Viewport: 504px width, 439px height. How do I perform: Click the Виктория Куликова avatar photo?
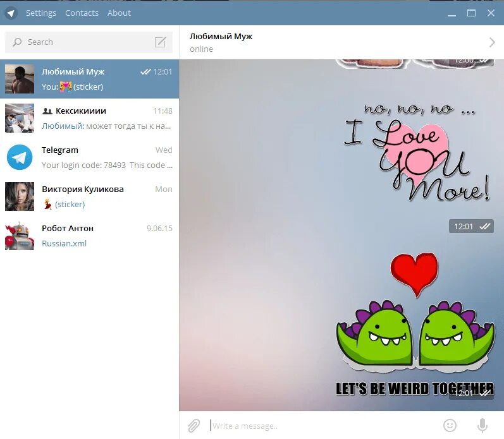(x=20, y=196)
